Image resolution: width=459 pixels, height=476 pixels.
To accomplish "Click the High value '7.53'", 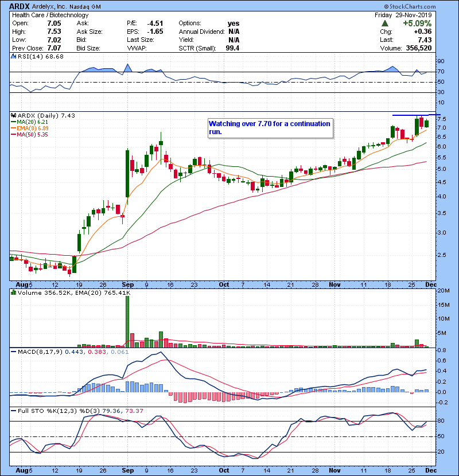I will pyautogui.click(x=54, y=32).
